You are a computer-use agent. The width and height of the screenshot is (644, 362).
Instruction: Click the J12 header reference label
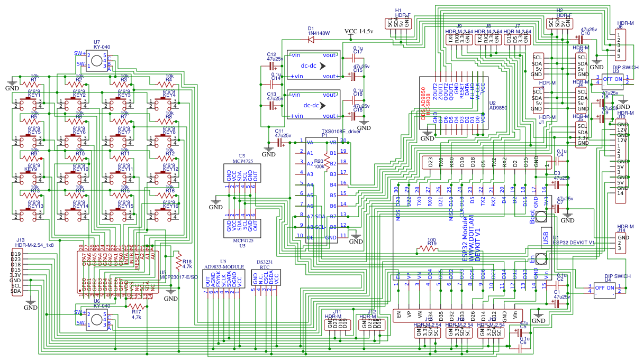coord(372,312)
